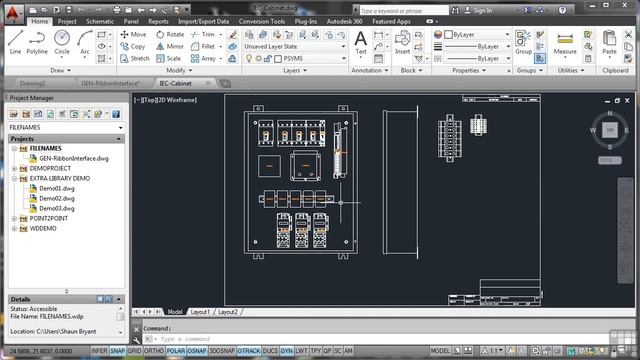
Task: Click the keyword search box
Action: (404, 11)
